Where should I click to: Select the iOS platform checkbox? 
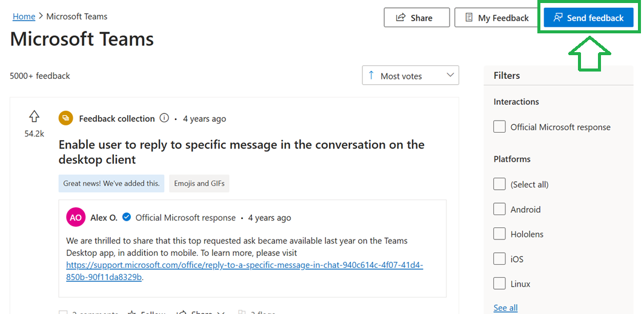tap(499, 259)
